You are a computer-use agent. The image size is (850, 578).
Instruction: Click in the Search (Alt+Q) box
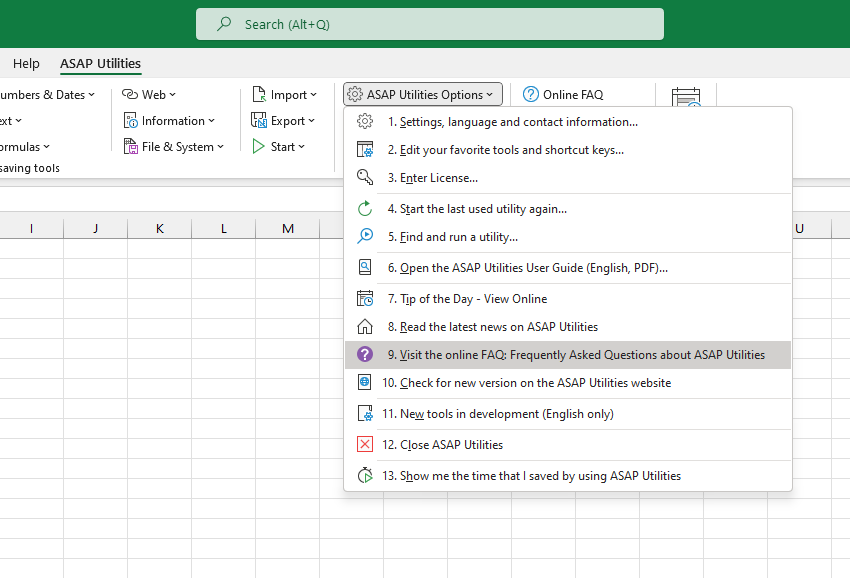pyautogui.click(x=429, y=24)
